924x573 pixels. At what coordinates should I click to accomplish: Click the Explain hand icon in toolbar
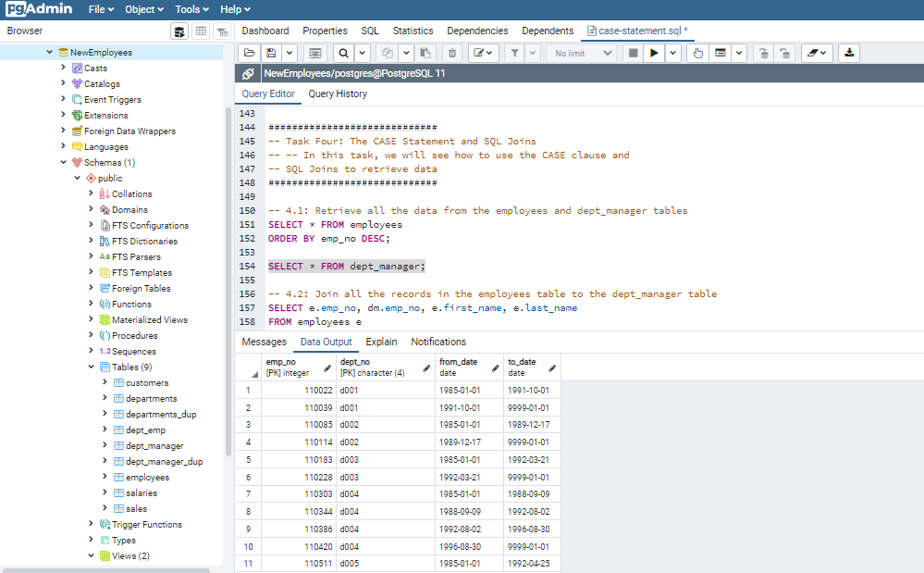pos(698,53)
